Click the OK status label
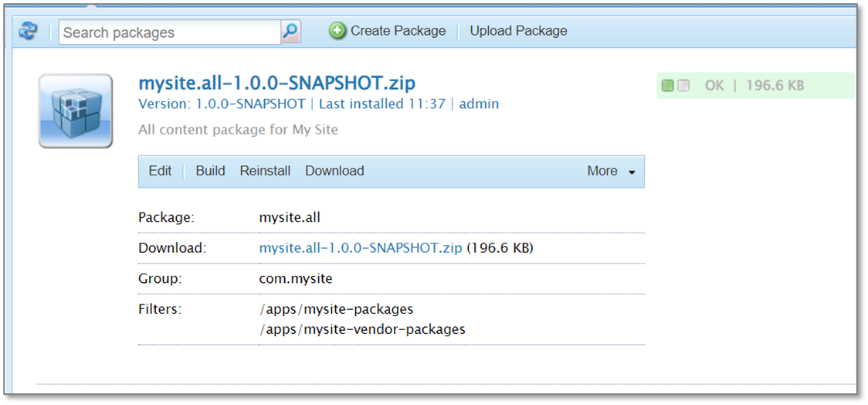Screen dimensions: 868x405 pyautogui.click(x=714, y=86)
